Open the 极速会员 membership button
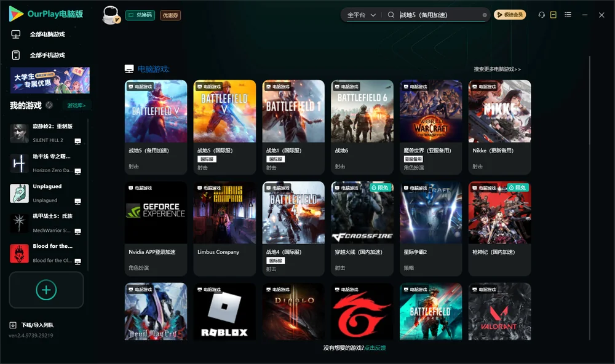This screenshot has width=615, height=364. [x=509, y=15]
